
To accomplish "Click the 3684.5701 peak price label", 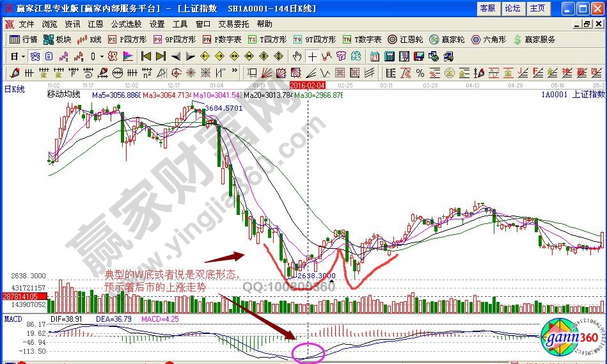I will (224, 108).
